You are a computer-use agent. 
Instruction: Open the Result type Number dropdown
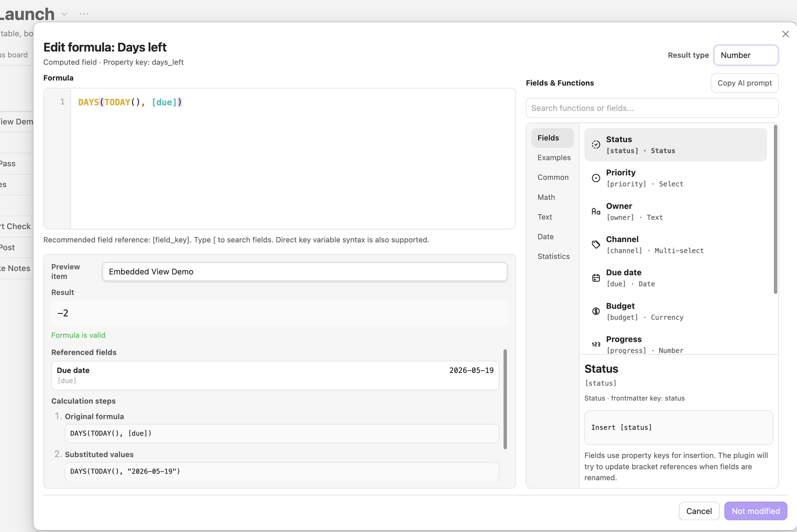746,55
